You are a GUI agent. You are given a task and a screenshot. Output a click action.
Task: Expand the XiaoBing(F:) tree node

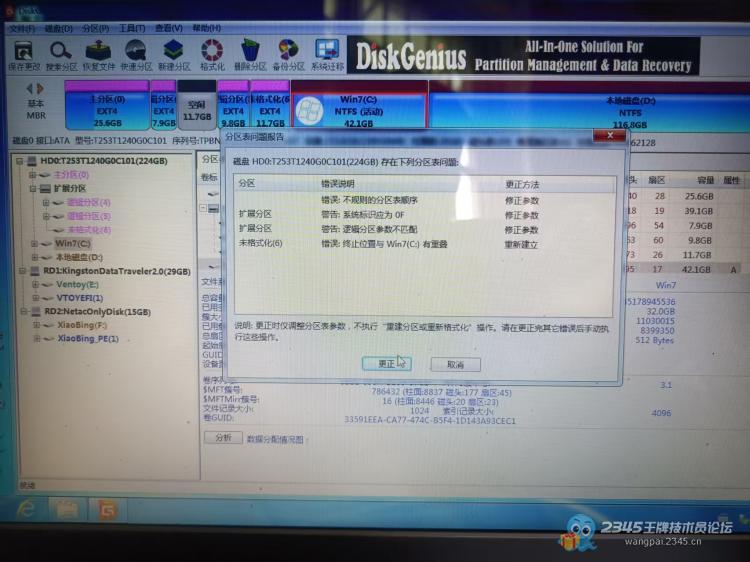37,325
